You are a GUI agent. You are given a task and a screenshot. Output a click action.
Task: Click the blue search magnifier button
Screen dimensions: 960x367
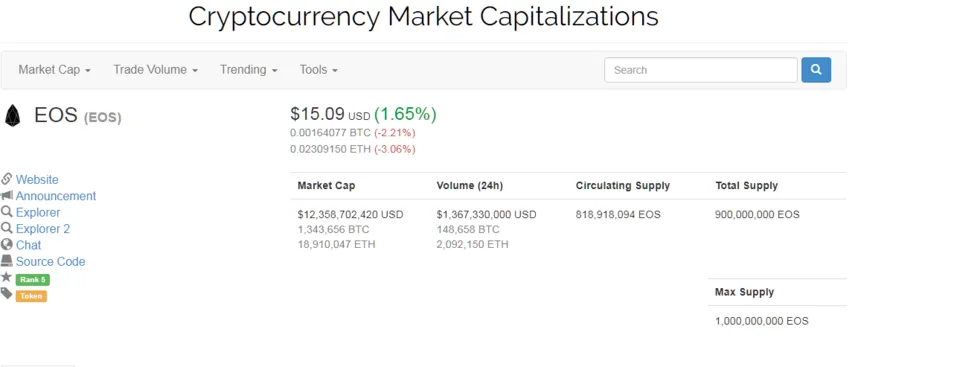816,70
